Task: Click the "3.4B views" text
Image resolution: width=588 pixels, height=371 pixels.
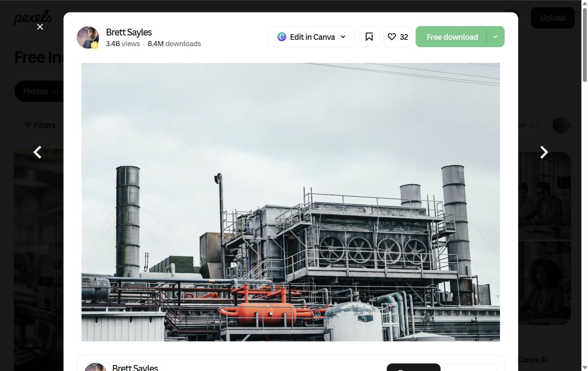Action: (123, 44)
